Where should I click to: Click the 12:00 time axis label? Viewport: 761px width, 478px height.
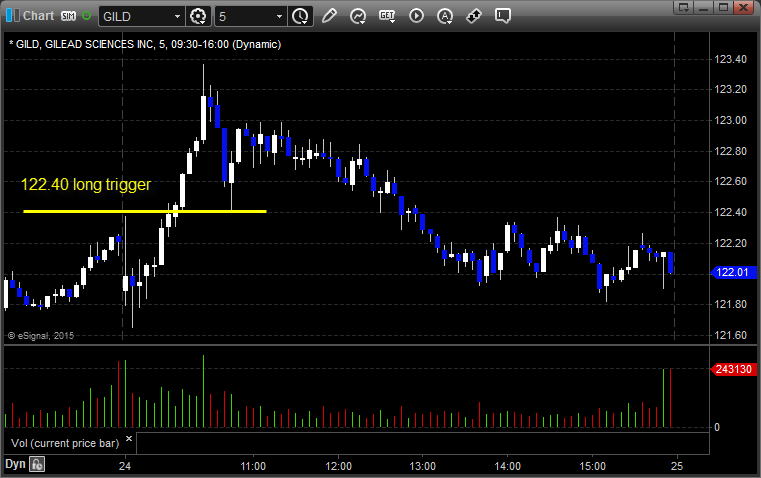(338, 466)
